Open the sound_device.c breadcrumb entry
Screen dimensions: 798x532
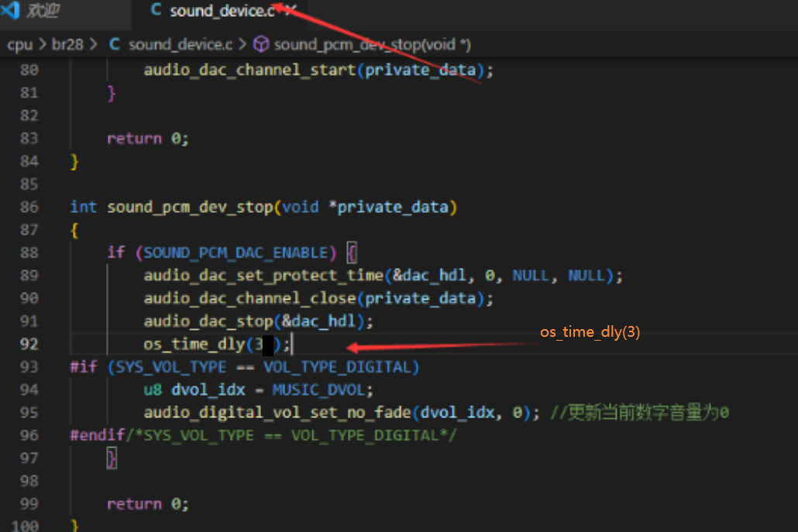(x=181, y=45)
